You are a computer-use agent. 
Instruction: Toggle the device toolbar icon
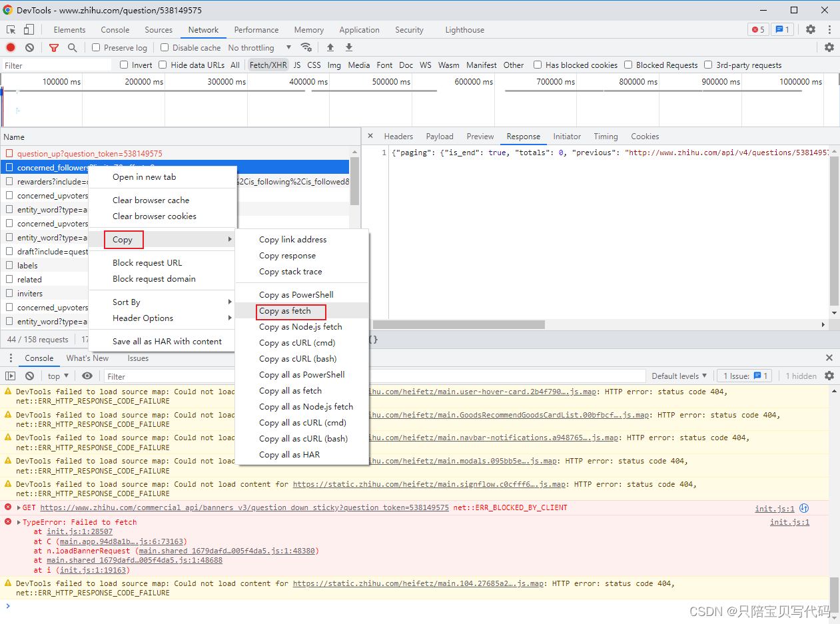pos(29,29)
